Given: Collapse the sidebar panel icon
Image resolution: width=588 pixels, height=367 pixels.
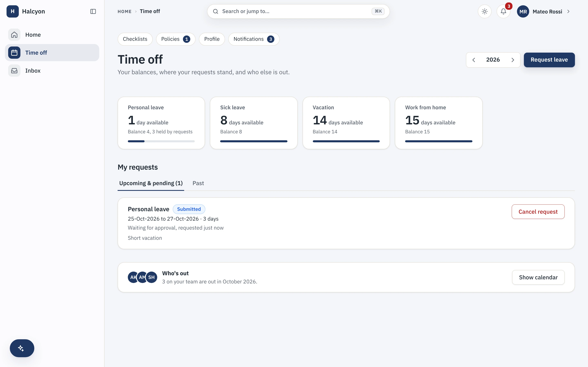Looking at the screenshot, I should [x=93, y=11].
